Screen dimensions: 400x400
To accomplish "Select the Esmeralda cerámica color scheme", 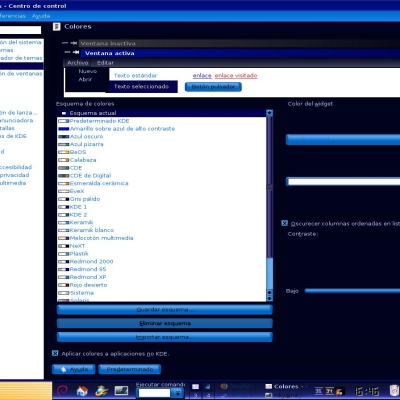I will (x=162, y=183).
